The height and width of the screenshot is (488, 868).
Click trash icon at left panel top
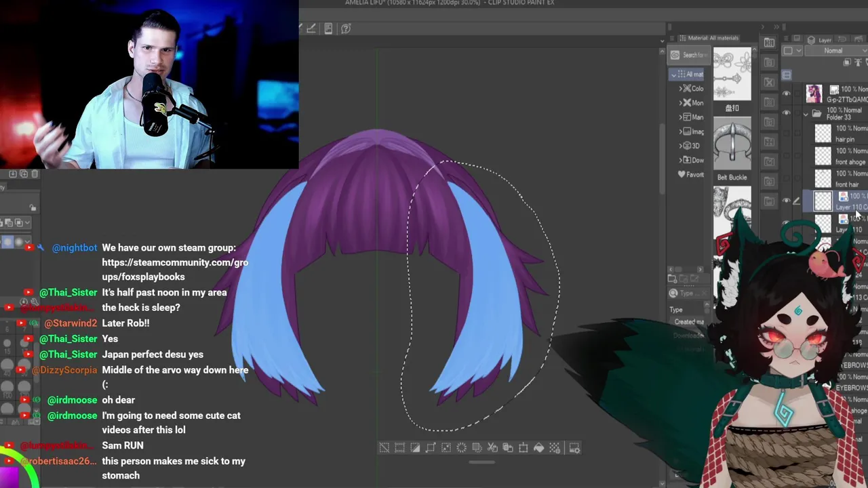click(35, 174)
